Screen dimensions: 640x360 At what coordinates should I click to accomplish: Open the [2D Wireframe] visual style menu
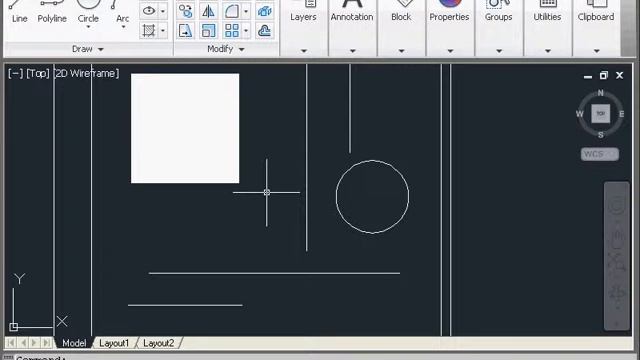tap(87, 73)
